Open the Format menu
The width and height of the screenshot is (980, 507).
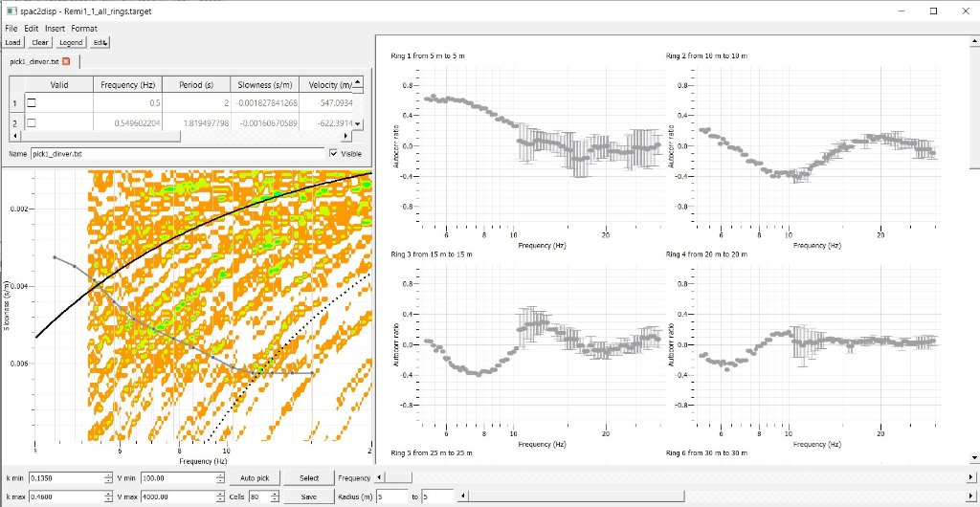pyautogui.click(x=83, y=29)
